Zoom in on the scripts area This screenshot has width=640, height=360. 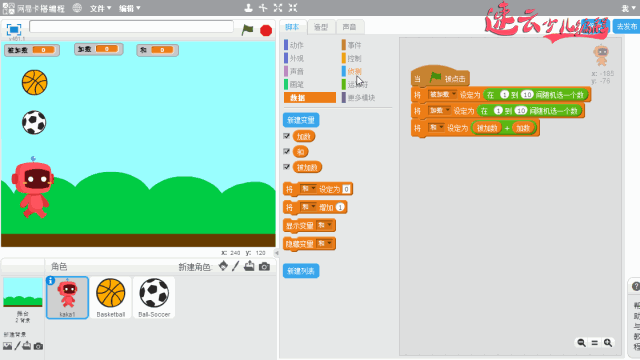(608, 342)
